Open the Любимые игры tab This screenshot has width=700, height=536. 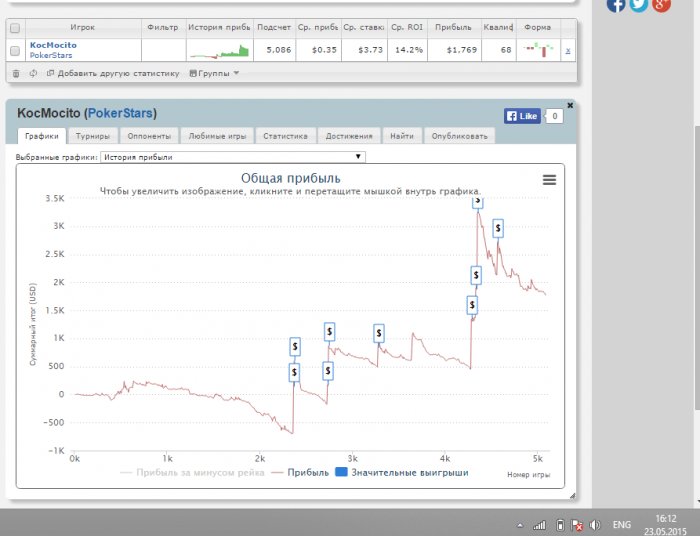217,136
